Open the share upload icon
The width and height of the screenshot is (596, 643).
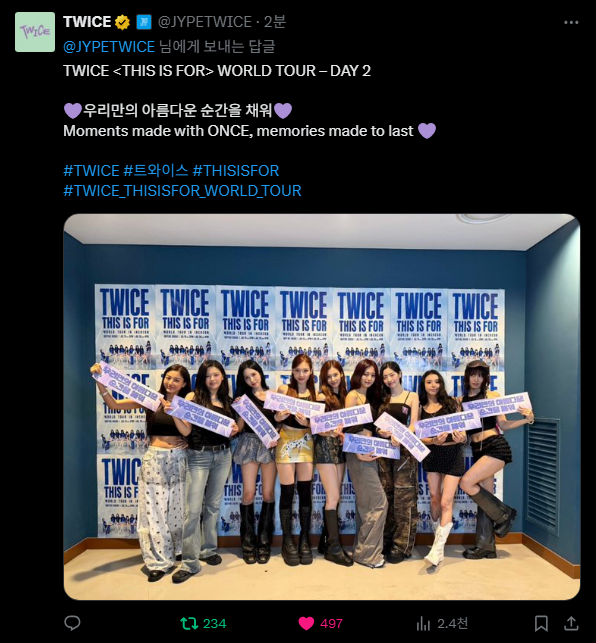tap(571, 623)
